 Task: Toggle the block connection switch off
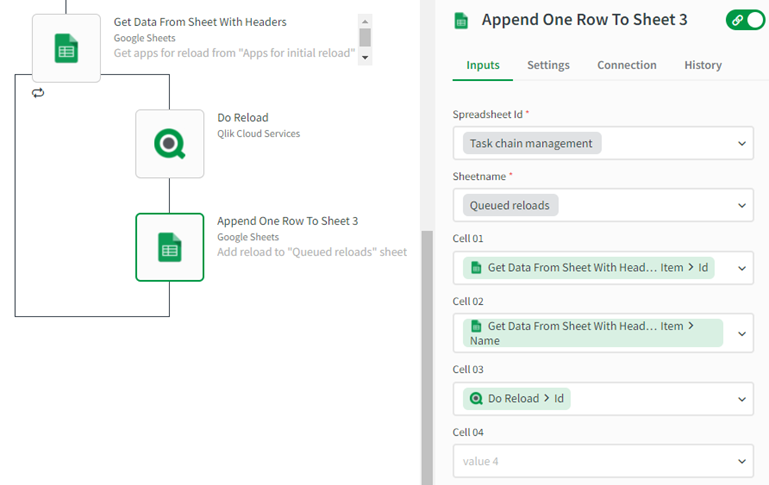(745, 20)
